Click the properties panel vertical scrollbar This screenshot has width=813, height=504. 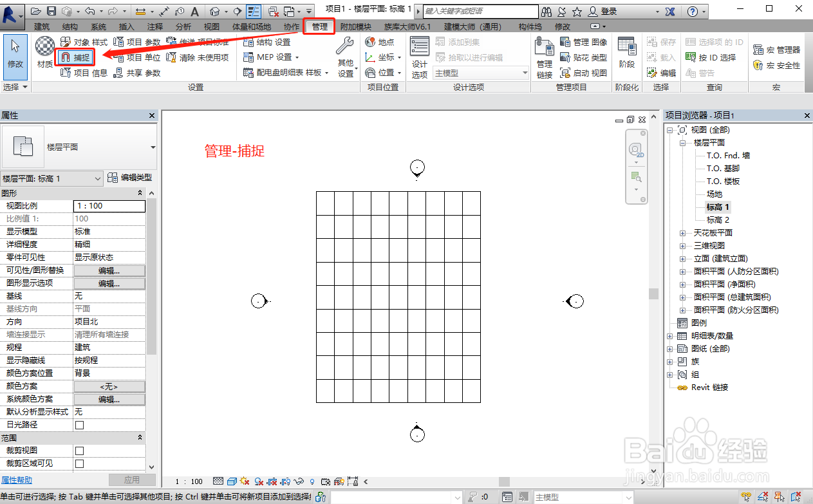152,330
